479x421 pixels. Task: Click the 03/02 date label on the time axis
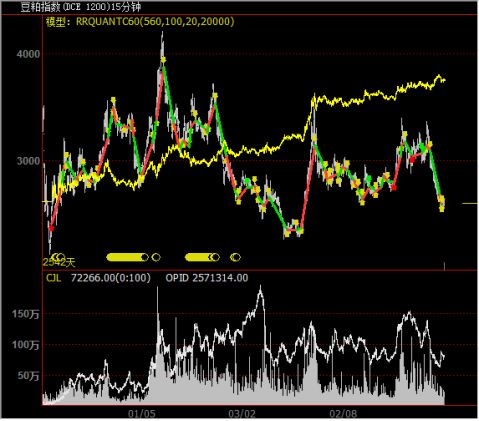(242, 414)
